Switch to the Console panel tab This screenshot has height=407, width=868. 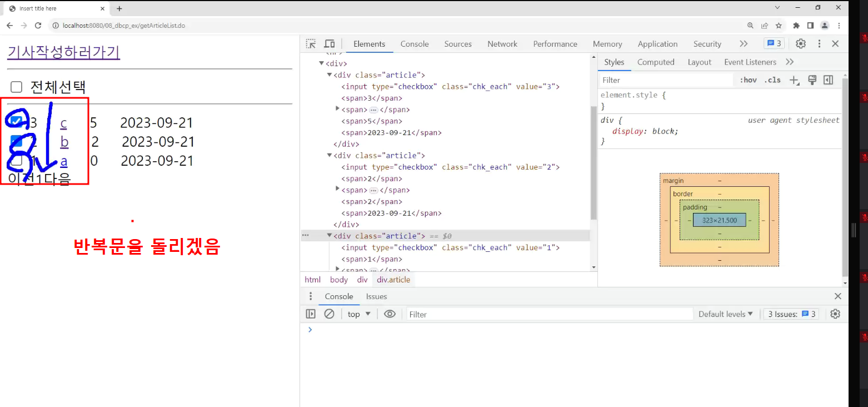(x=415, y=44)
